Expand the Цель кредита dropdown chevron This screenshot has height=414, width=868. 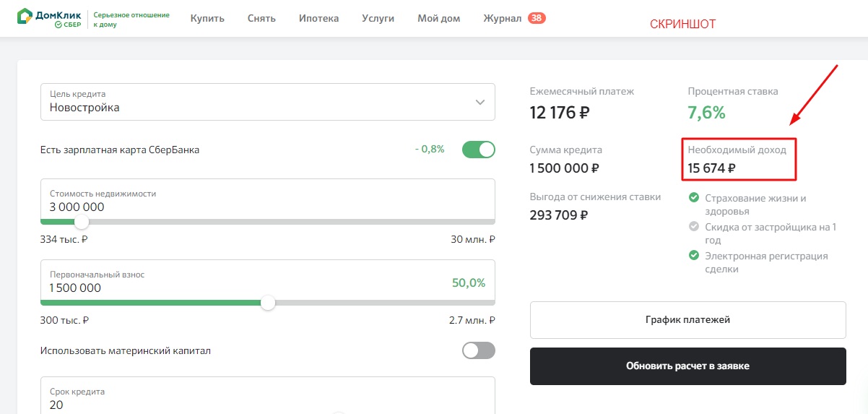(x=480, y=102)
